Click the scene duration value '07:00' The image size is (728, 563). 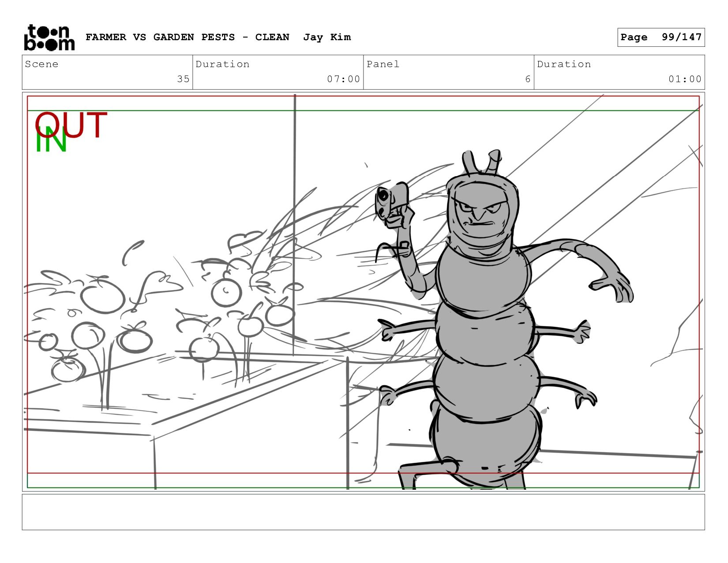click(x=343, y=79)
